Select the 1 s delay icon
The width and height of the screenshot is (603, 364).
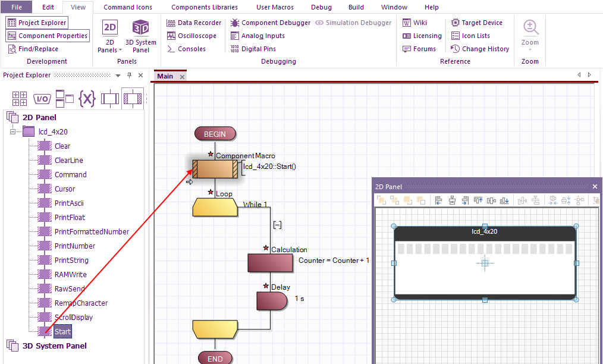point(272,300)
